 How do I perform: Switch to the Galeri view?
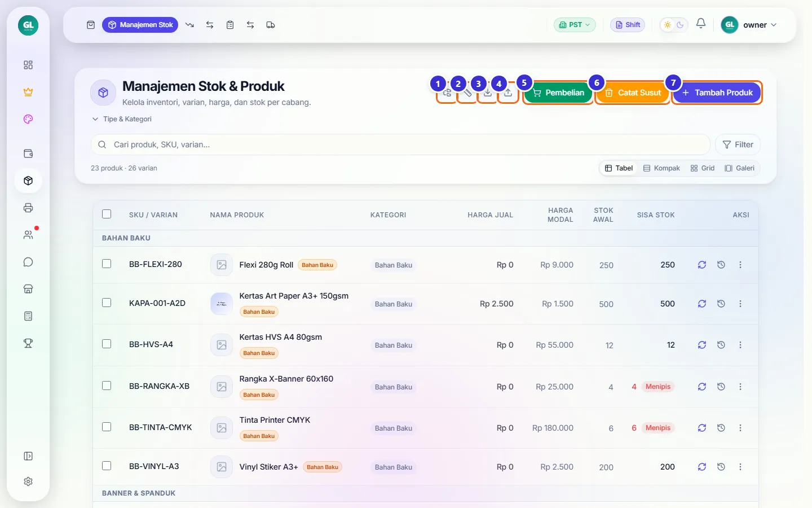[739, 168]
